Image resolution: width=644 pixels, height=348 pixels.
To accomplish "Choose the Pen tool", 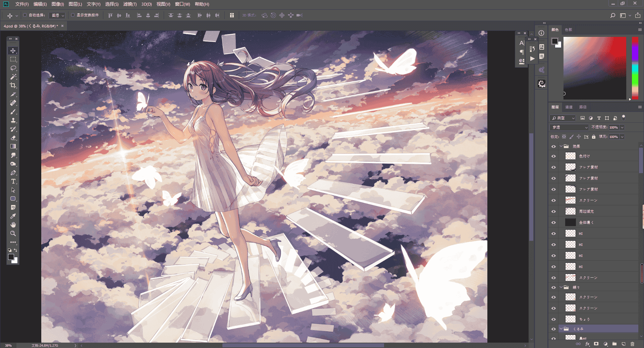I will click(x=13, y=172).
